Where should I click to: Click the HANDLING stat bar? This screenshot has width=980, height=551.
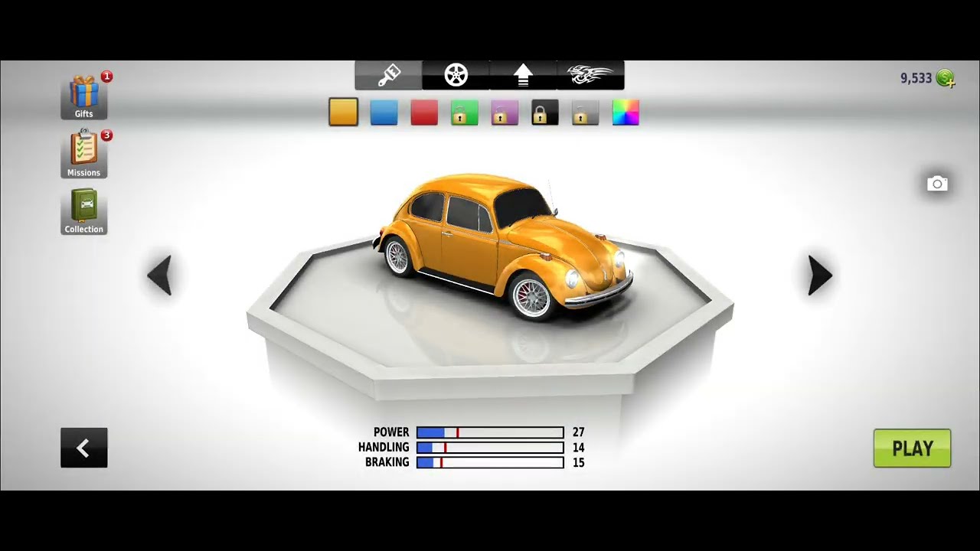[x=490, y=448]
